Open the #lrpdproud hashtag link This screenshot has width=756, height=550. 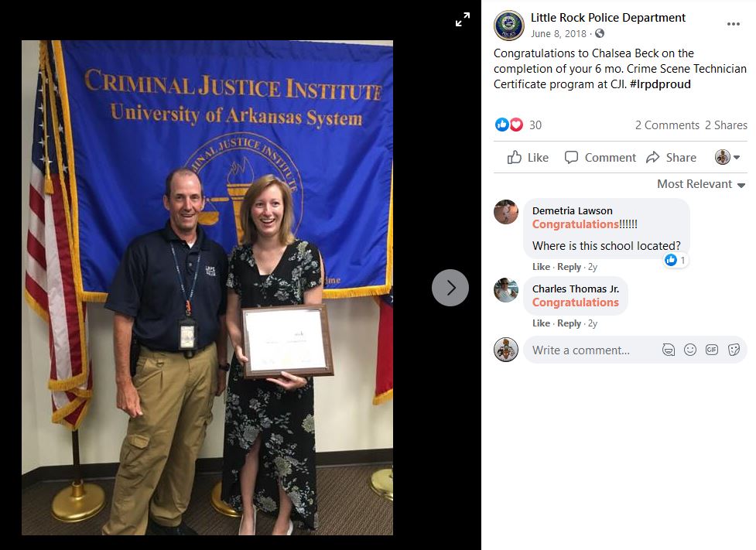click(x=660, y=84)
